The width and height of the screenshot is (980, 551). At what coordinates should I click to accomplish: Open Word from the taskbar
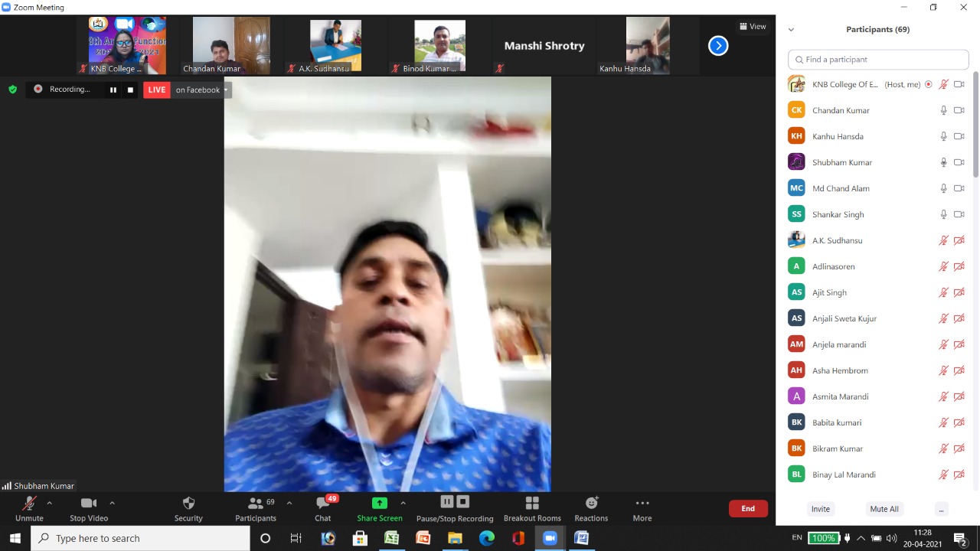(x=582, y=538)
